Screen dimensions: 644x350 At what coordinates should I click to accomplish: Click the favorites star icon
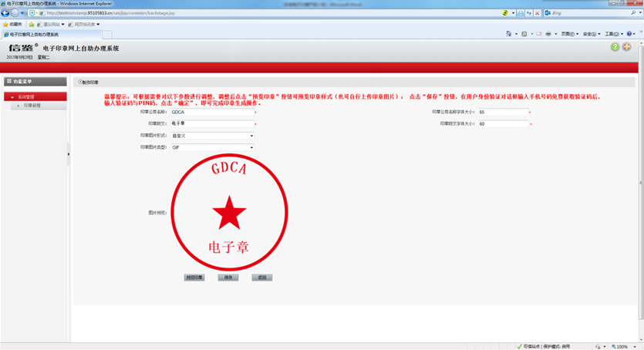[x=6, y=24]
